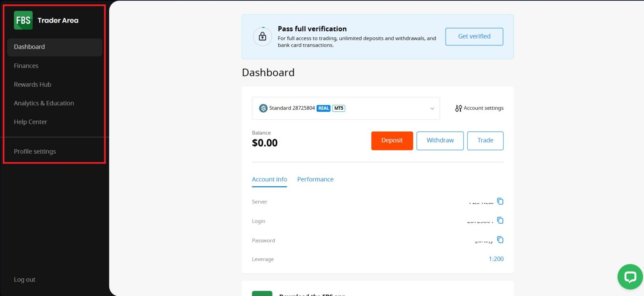
Task: Click the Withdraw button
Action: pyautogui.click(x=440, y=140)
